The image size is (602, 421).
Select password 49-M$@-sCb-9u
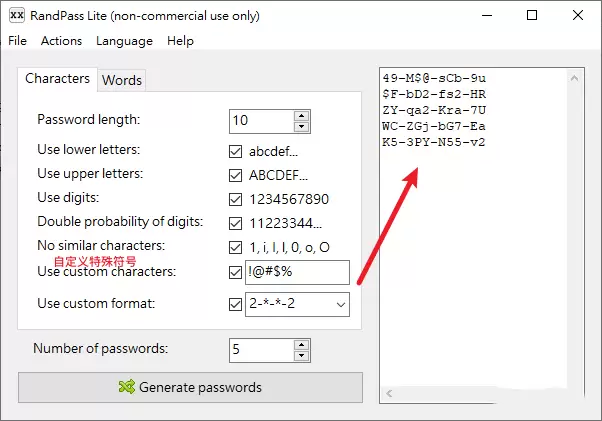coord(434,78)
